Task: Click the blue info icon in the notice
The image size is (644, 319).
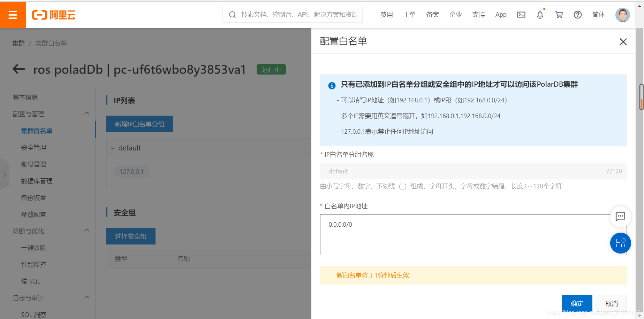Action: 332,85
